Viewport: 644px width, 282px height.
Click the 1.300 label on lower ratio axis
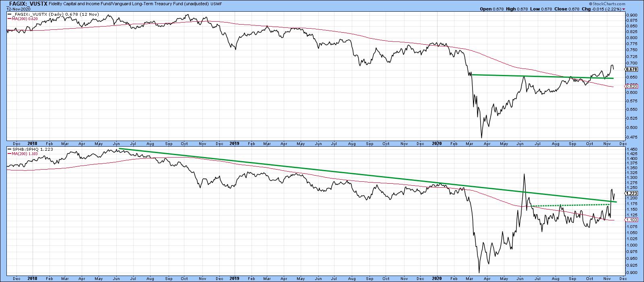pyautogui.click(x=632, y=177)
